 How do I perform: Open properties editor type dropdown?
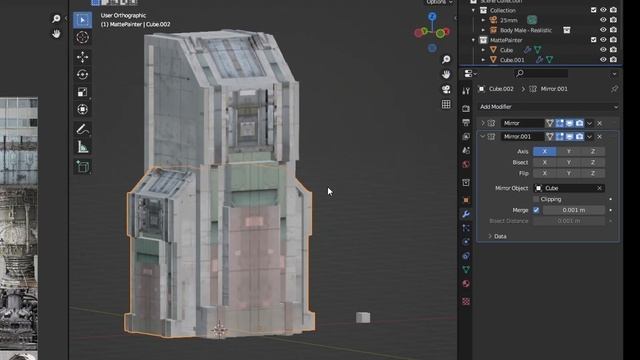[x=471, y=73]
